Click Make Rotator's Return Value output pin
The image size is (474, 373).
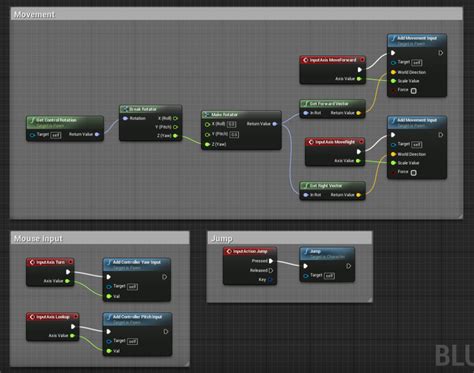click(x=275, y=124)
